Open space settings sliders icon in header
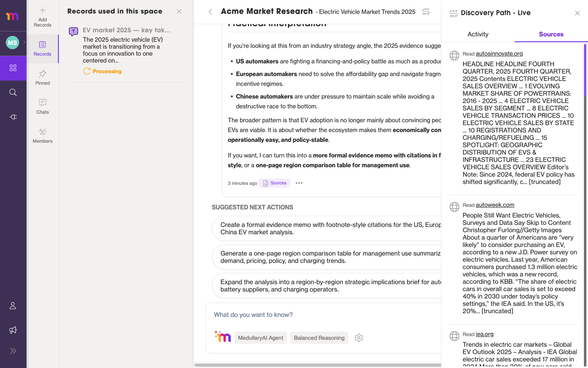588x368 pixels. pos(426,11)
